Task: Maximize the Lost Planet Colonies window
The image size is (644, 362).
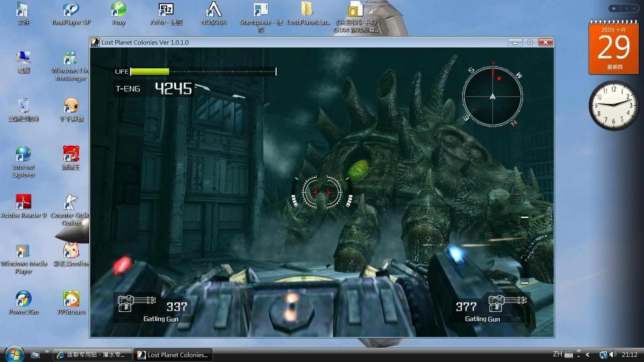Action: [530, 42]
